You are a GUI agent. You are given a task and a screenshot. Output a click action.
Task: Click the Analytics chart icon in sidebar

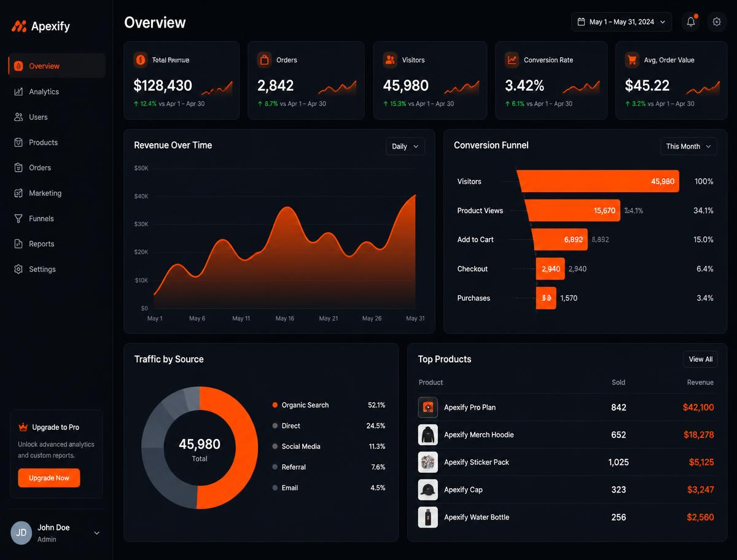18,91
